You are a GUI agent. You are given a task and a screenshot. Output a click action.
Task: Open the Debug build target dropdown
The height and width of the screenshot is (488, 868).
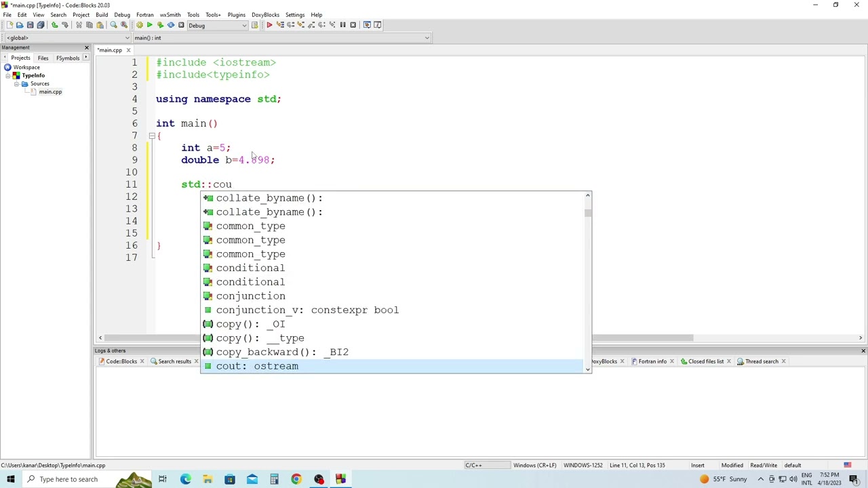tap(218, 26)
